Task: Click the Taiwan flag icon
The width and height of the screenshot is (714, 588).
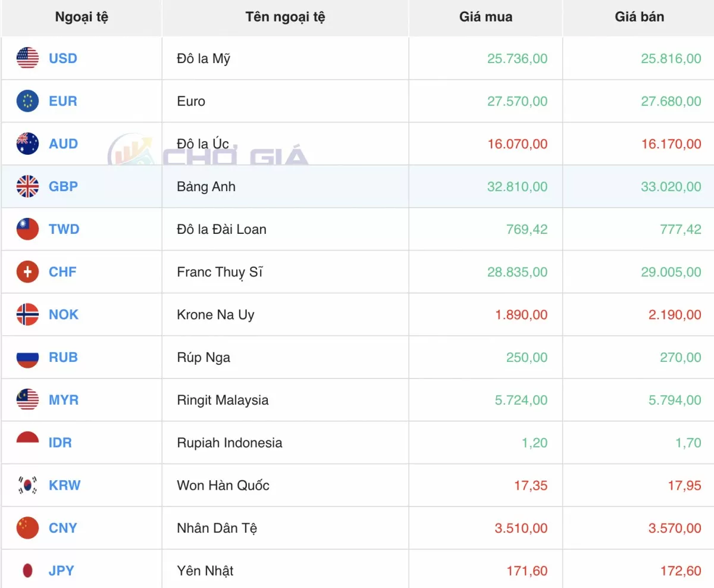Action: 27,229
